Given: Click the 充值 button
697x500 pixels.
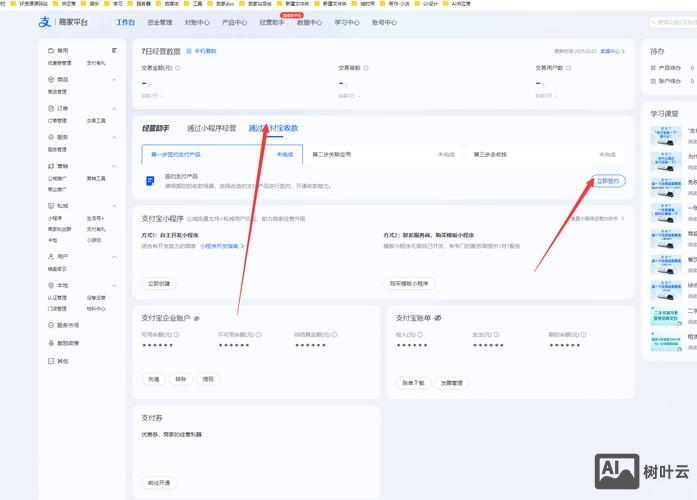Looking at the screenshot, I should tap(153, 379).
